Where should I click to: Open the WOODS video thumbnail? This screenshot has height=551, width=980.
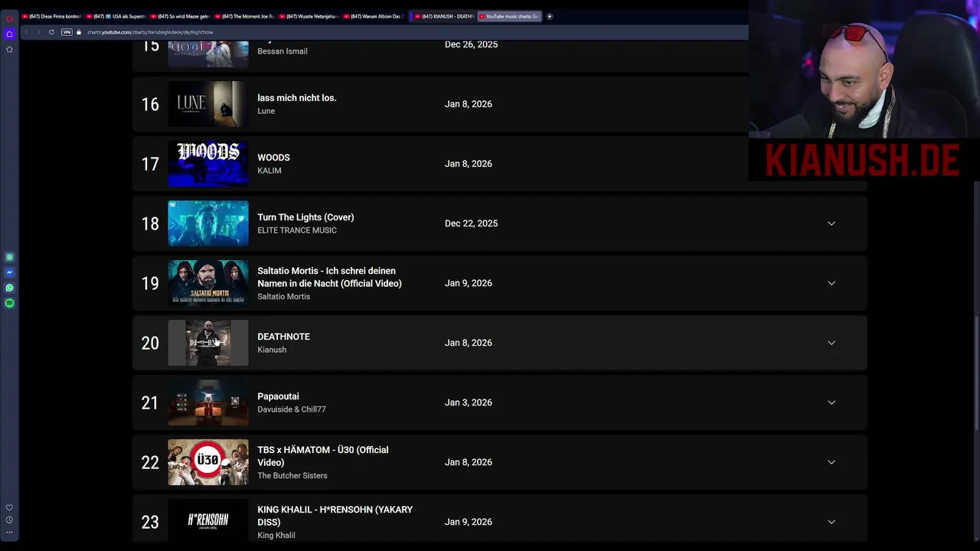click(208, 164)
